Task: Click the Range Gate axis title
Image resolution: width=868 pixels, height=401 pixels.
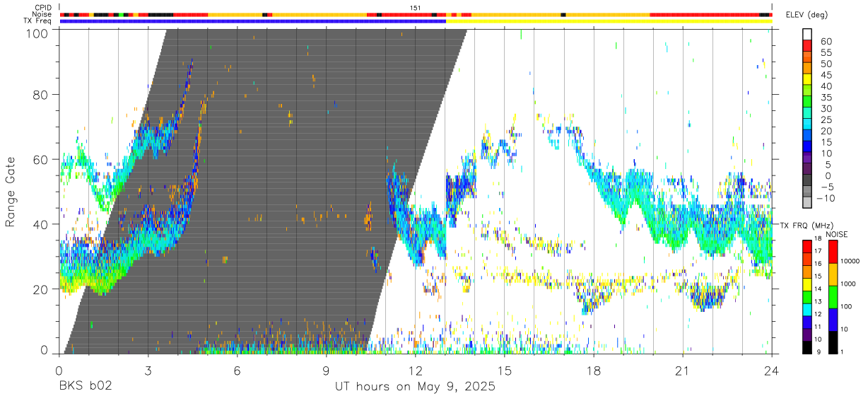Action: coord(12,191)
